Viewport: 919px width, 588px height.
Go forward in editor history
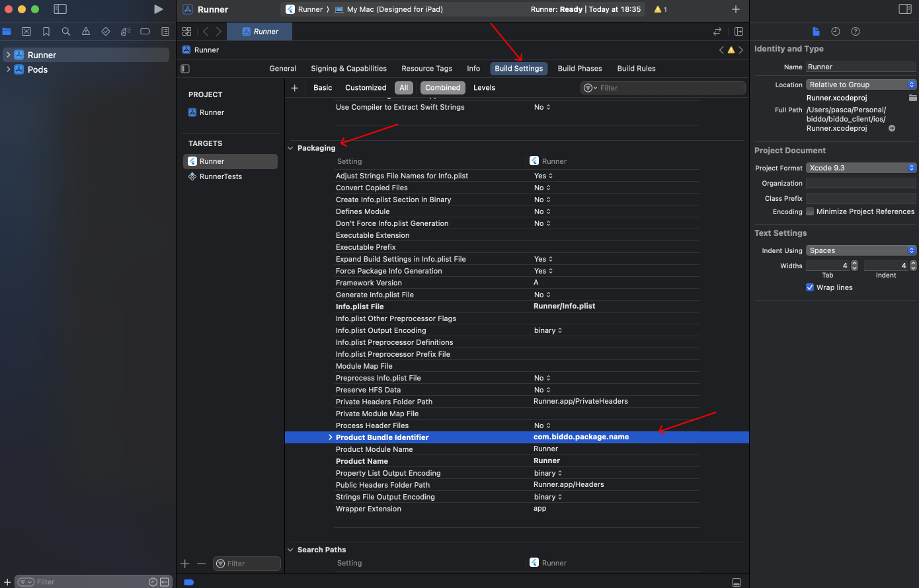pos(218,31)
